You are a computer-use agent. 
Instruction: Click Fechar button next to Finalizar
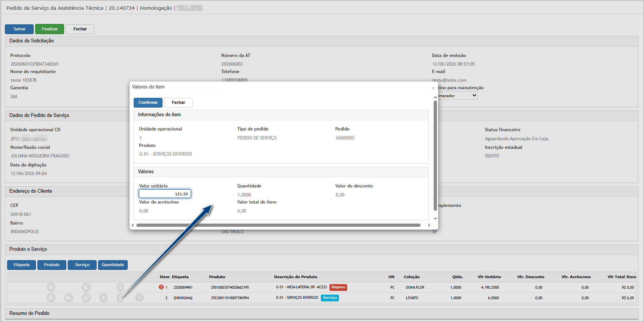pos(80,29)
